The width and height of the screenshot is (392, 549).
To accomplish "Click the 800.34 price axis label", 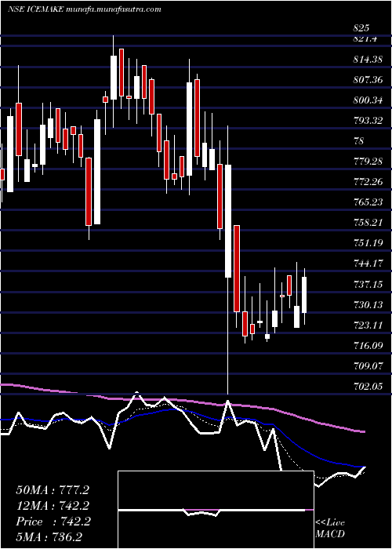I will tap(368, 100).
